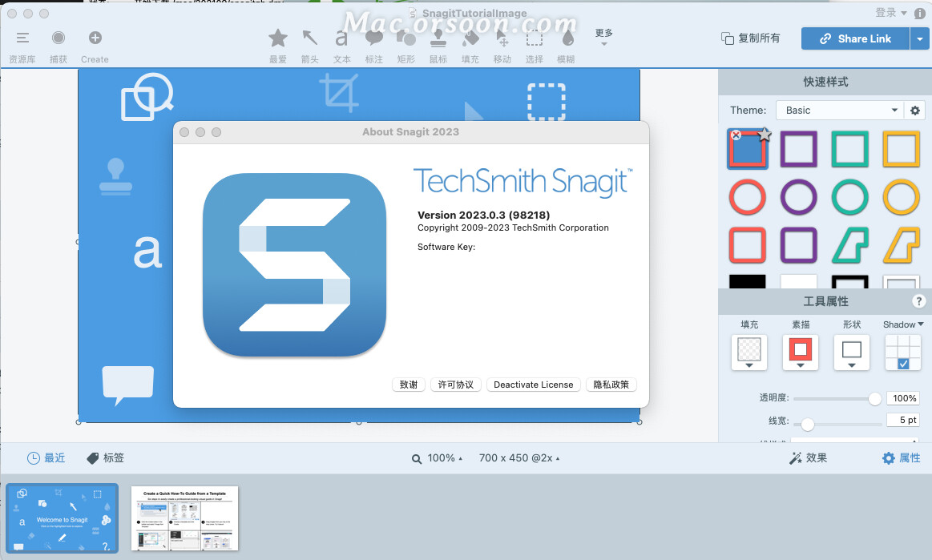Viewport: 932px width, 560px height.
Task: Select the teal polygon quick style
Action: coord(850,245)
